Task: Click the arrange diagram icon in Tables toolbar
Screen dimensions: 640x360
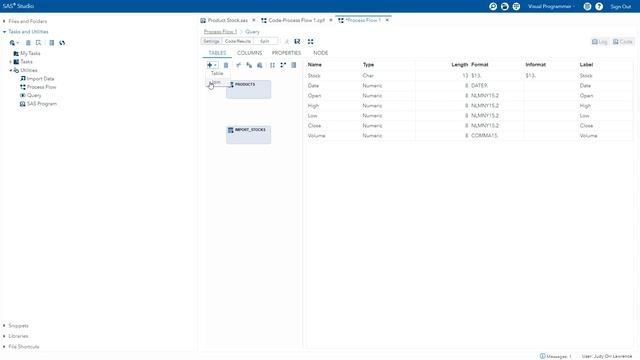Action: pos(272,65)
